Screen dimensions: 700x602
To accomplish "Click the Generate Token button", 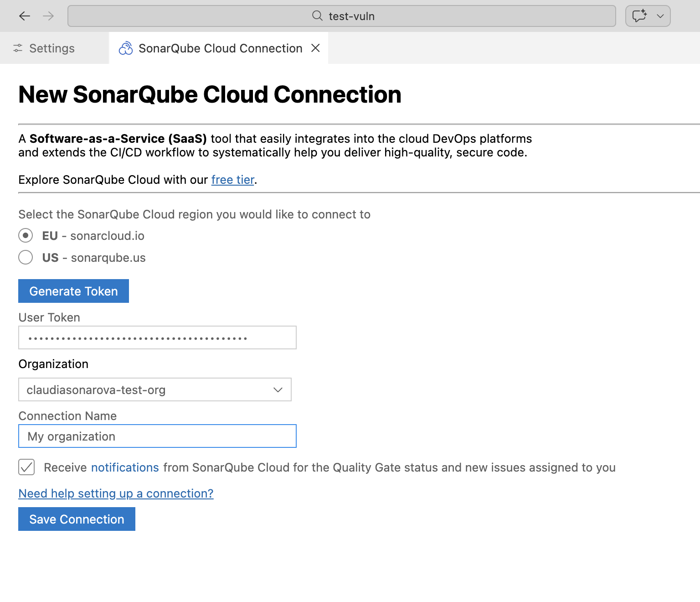I will tap(73, 291).
